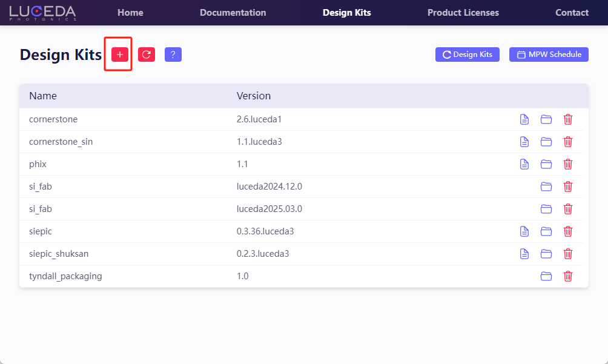Open folder of si_fab luceda2025.03.0
The width and height of the screenshot is (608, 364).
coord(546,210)
